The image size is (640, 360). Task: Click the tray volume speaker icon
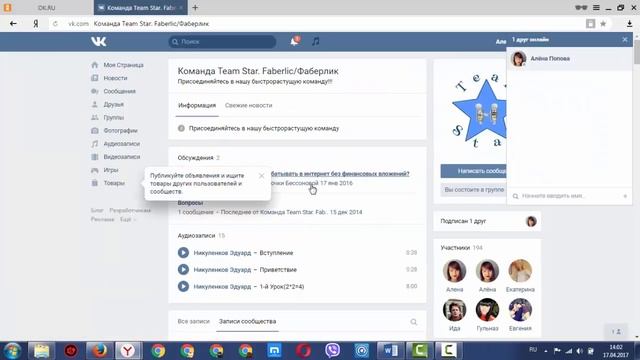580,351
